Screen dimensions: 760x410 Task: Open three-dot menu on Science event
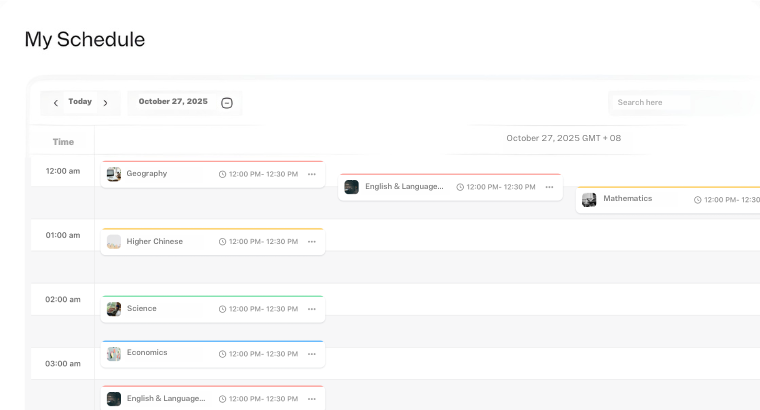(312, 309)
